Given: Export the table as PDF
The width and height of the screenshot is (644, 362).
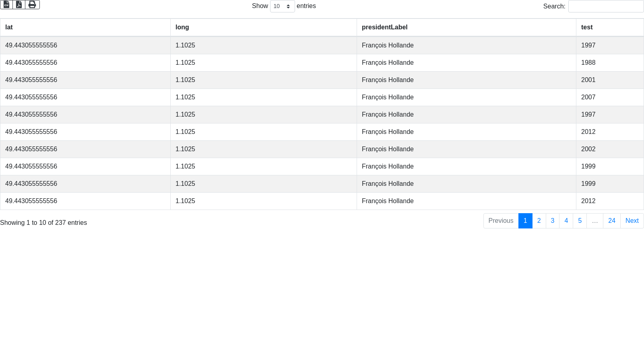Looking at the screenshot, I should pos(19,4).
